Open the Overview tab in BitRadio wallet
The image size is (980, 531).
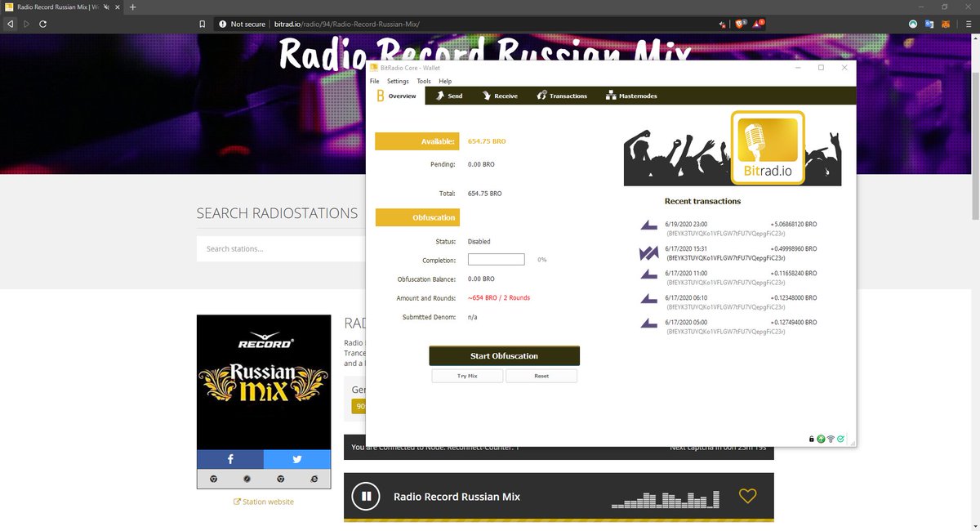coord(397,96)
